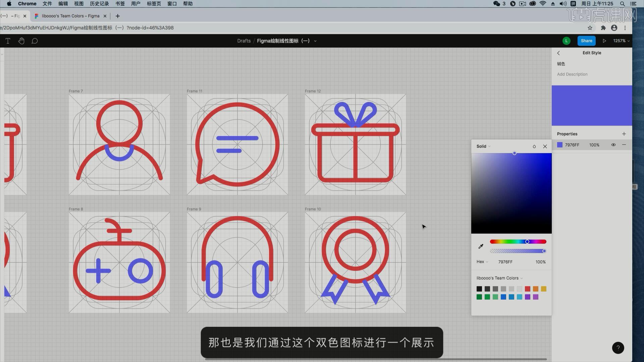
Task: Click the hue slider handle
Action: [x=527, y=242]
